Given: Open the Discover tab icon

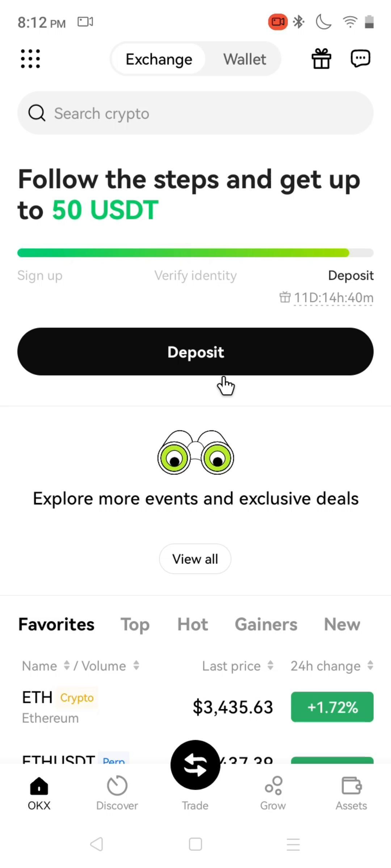Looking at the screenshot, I should 117,786.
